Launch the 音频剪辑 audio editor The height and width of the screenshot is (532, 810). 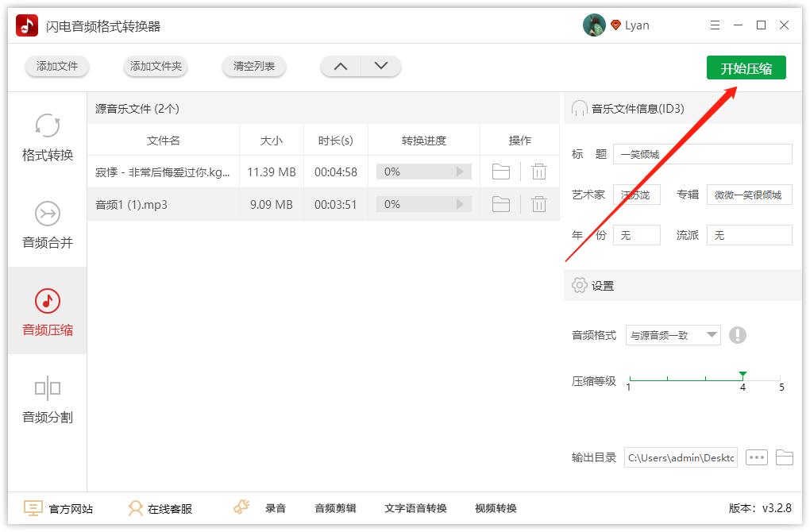(334, 508)
